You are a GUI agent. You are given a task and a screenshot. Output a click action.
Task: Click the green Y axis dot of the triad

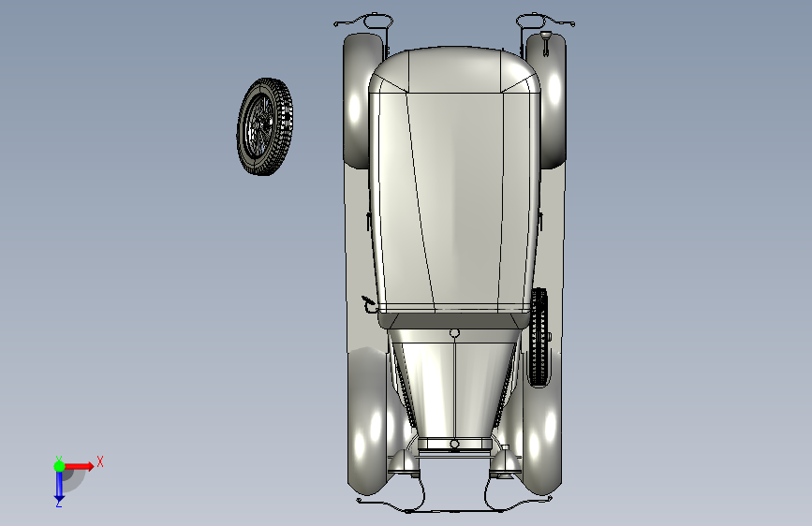pyautogui.click(x=59, y=466)
